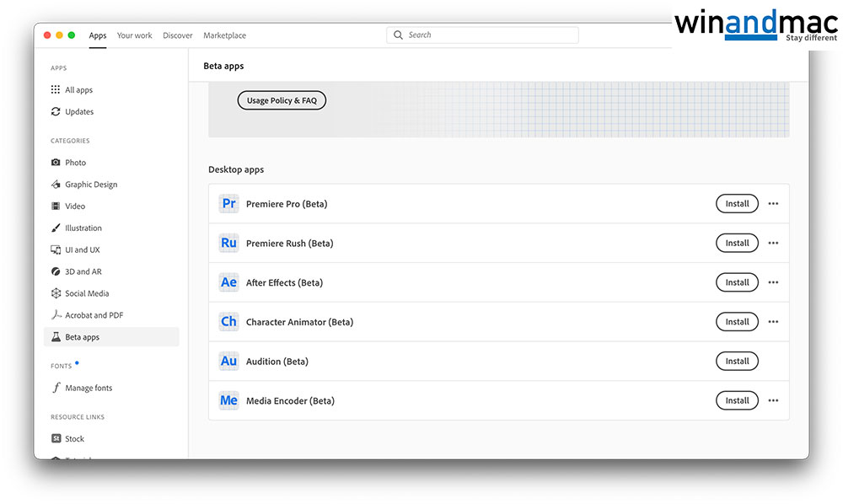The height and width of the screenshot is (504, 843).
Task: Open more options for Premiere Pro (Beta)
Action: click(773, 204)
